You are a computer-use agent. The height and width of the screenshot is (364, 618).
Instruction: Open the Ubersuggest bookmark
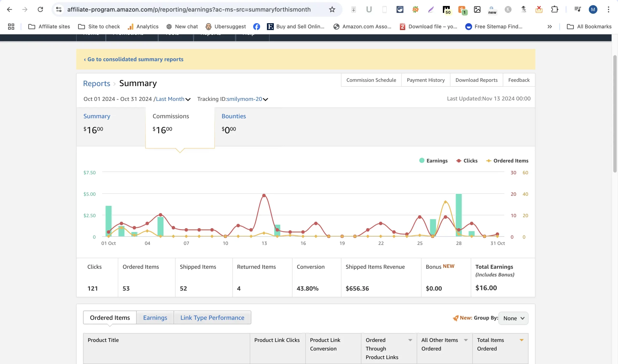tap(226, 27)
